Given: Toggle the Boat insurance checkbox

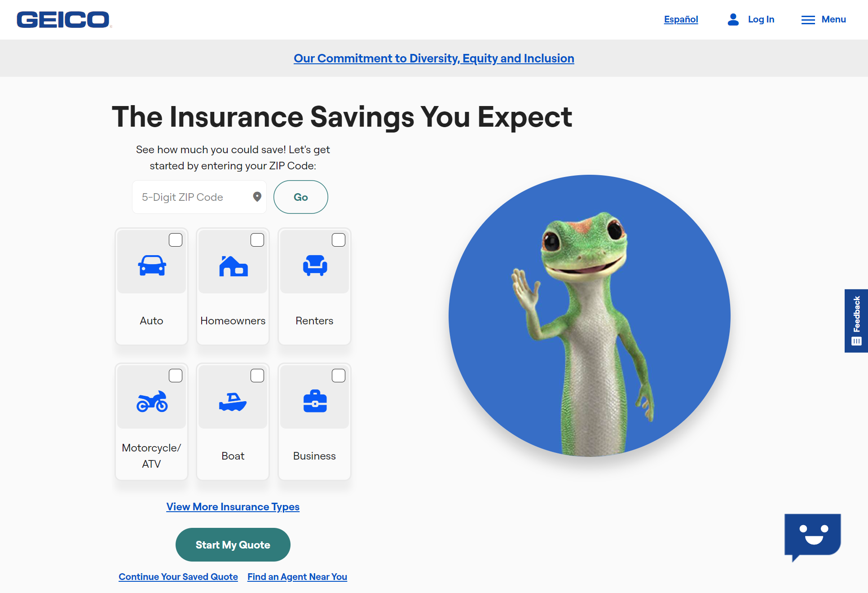Looking at the screenshot, I should (256, 375).
